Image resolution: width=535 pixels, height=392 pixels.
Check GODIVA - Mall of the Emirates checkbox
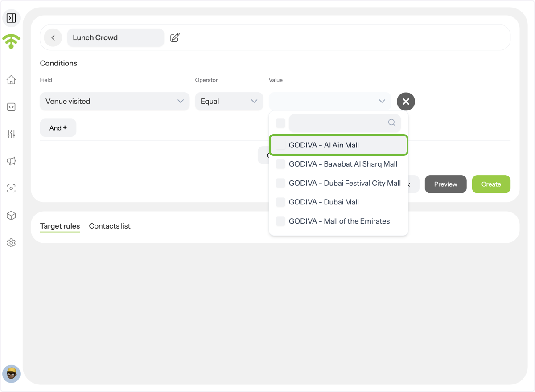click(280, 221)
